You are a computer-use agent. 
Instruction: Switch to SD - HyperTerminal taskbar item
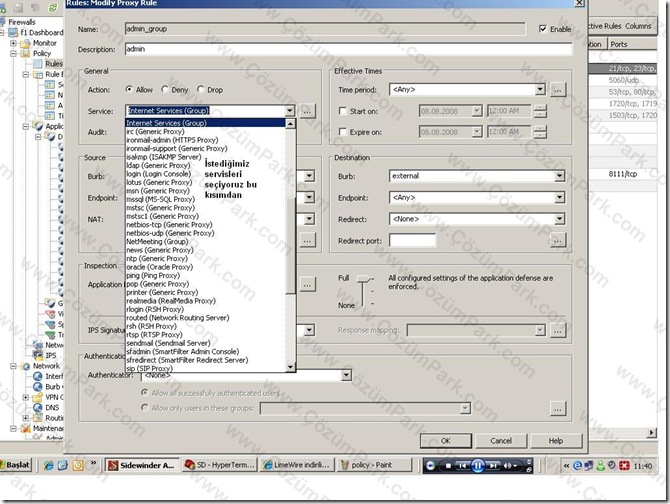[220, 465]
